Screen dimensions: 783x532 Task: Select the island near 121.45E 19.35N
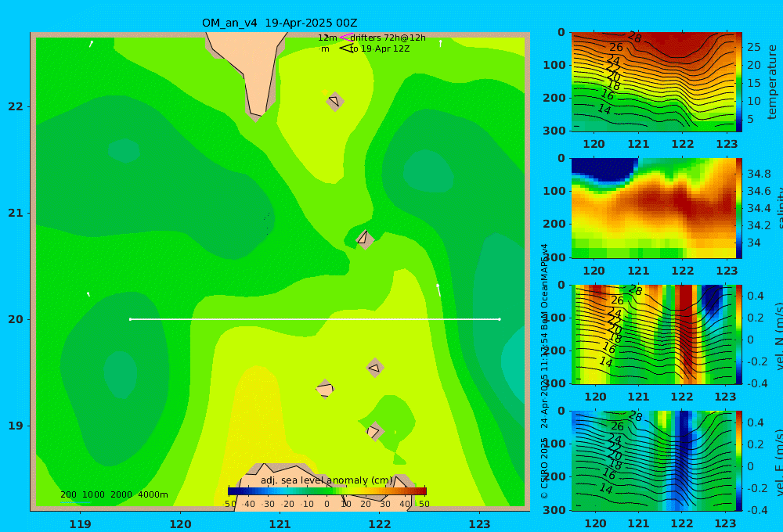tap(325, 389)
